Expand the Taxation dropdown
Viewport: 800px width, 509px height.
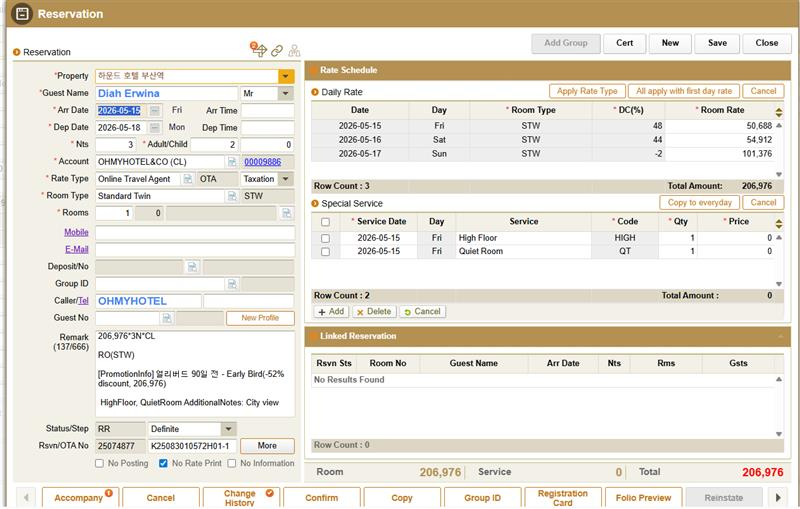click(285, 179)
